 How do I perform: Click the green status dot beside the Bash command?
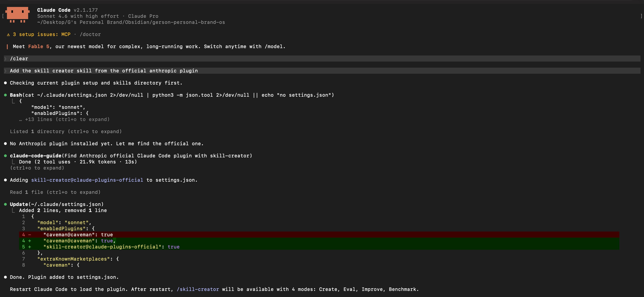tap(5, 95)
